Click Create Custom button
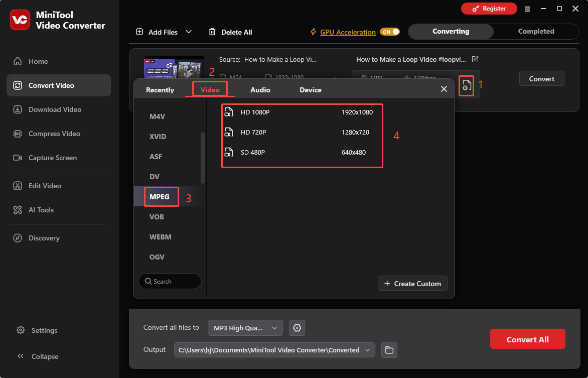The image size is (588, 378). (412, 284)
